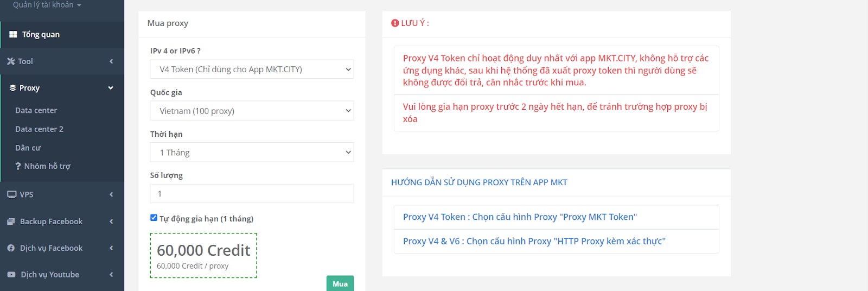Expand the Backup Facebook chevron
The height and width of the screenshot is (291, 868).
coord(111,222)
